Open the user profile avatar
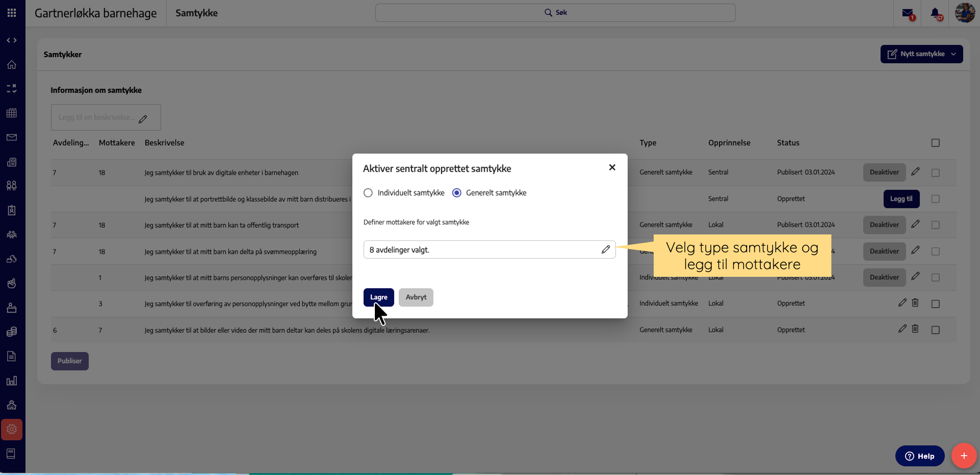The width and height of the screenshot is (980, 475). click(965, 13)
